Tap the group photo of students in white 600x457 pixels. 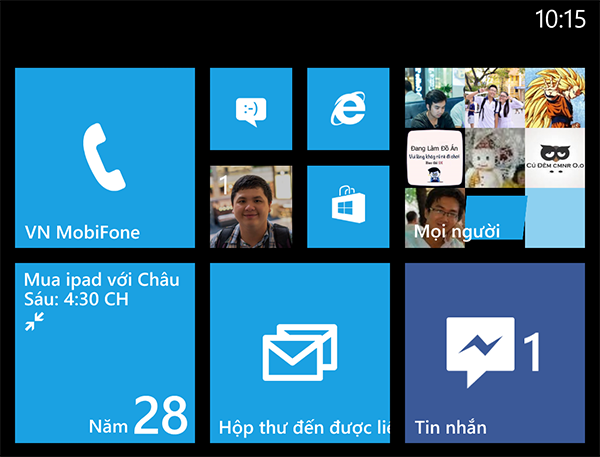tap(494, 97)
